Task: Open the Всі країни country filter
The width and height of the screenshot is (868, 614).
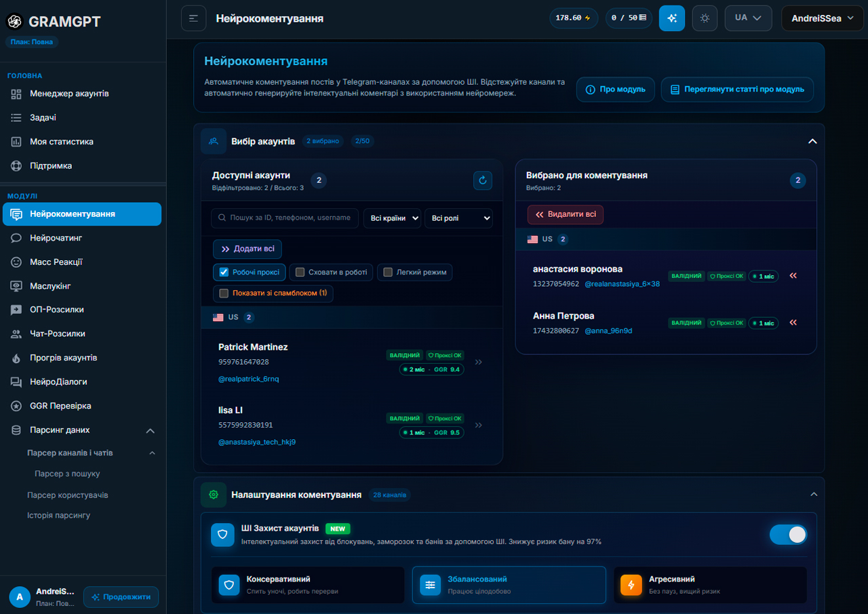Action: [x=392, y=218]
